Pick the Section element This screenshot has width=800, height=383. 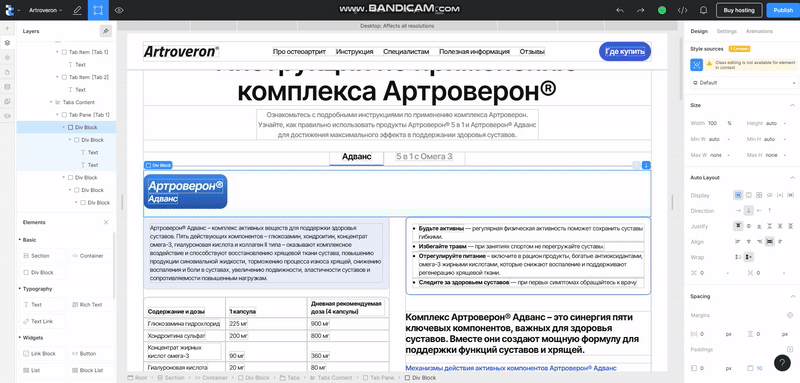(x=42, y=256)
